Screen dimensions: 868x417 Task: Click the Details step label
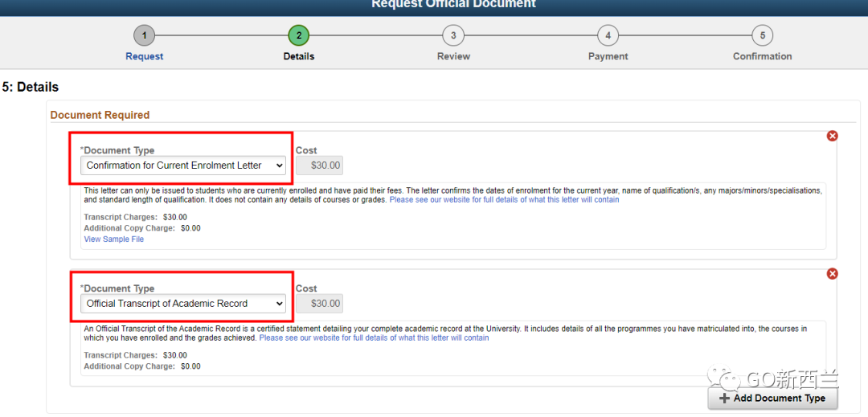299,56
